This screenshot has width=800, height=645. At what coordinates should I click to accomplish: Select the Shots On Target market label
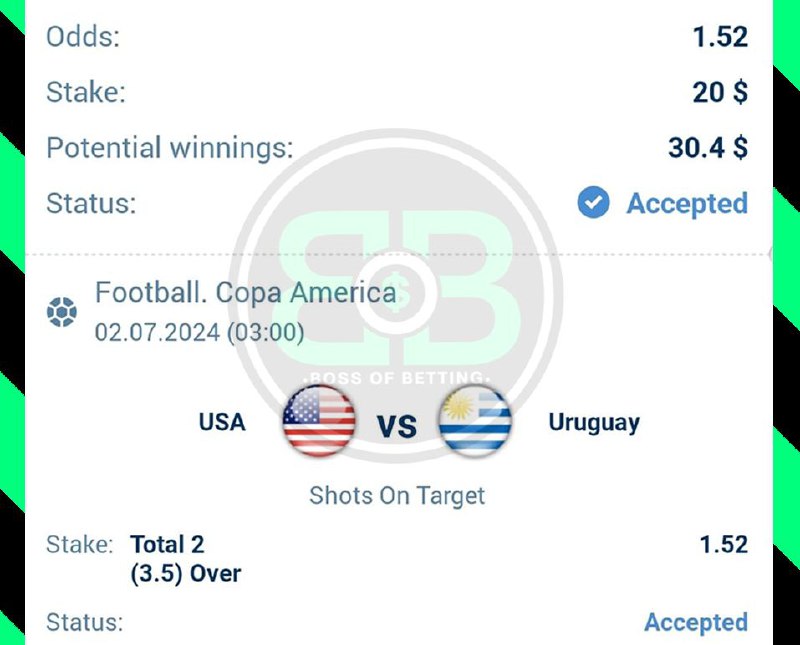[397, 495]
